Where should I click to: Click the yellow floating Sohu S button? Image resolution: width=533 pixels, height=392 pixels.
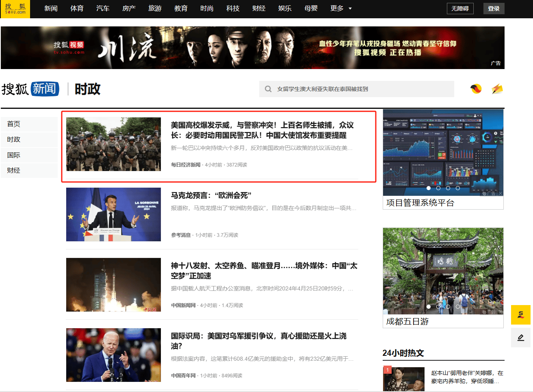tap(521, 315)
